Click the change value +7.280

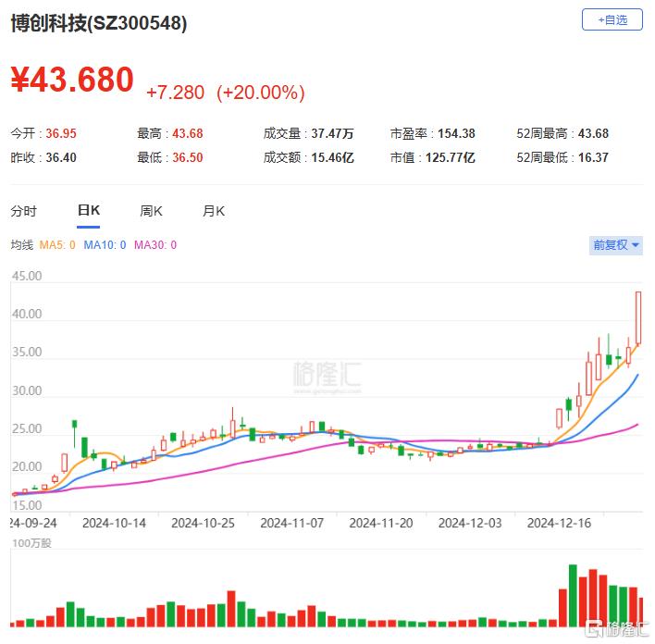tap(176, 93)
